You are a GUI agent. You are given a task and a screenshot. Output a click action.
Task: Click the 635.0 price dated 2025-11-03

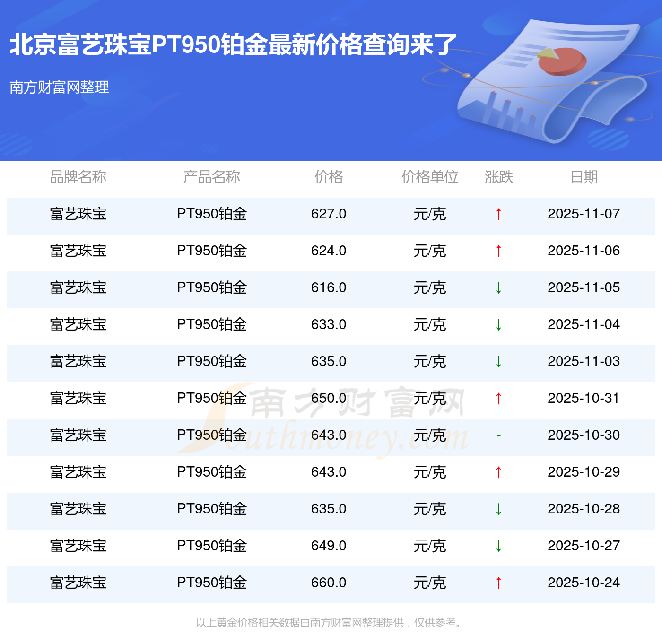(329, 362)
